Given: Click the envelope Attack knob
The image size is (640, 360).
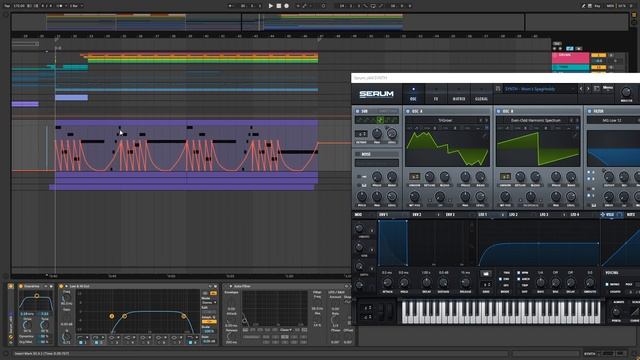Looking at the screenshot, I should click(387, 282).
